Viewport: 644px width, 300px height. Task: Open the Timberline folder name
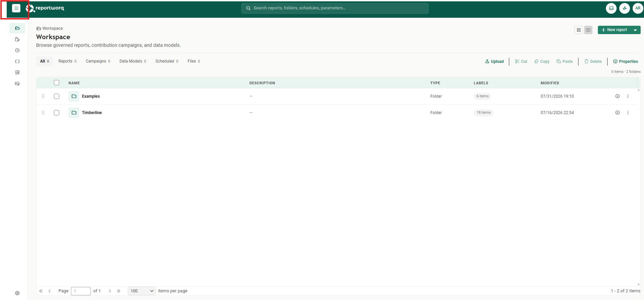click(92, 113)
